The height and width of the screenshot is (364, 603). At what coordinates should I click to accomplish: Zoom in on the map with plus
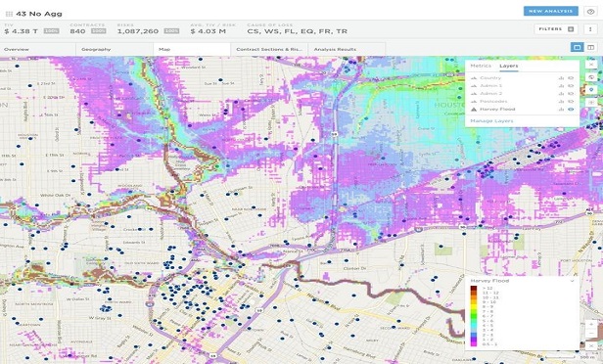(591, 325)
